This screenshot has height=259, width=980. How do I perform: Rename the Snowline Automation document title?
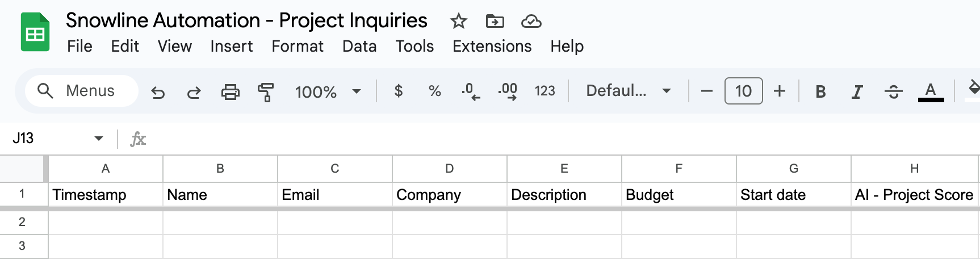click(x=246, y=20)
